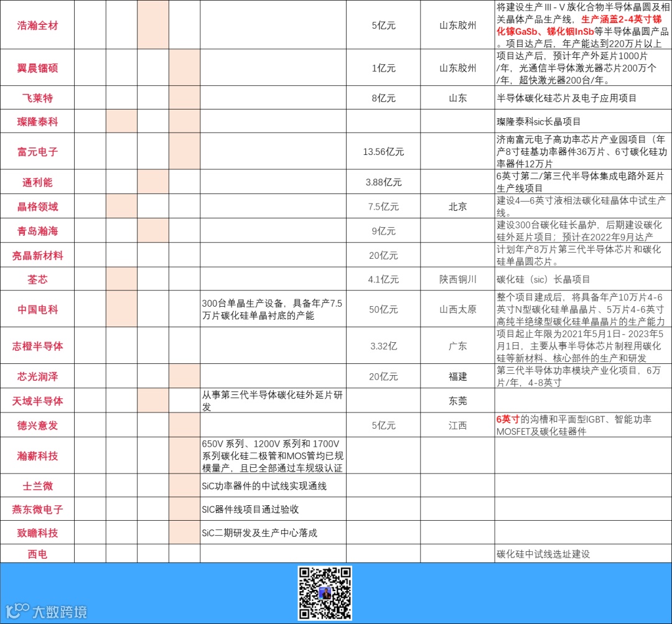Select the company name 富元电子
672x624 pixels.
click(x=37, y=151)
